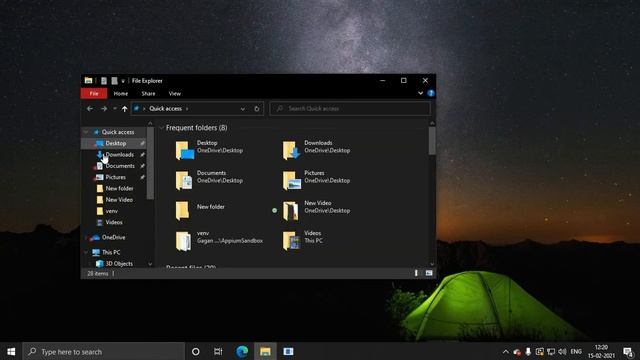The height and width of the screenshot is (360, 640).
Task: Collapse the This PC tree node
Action: [x=86, y=253]
